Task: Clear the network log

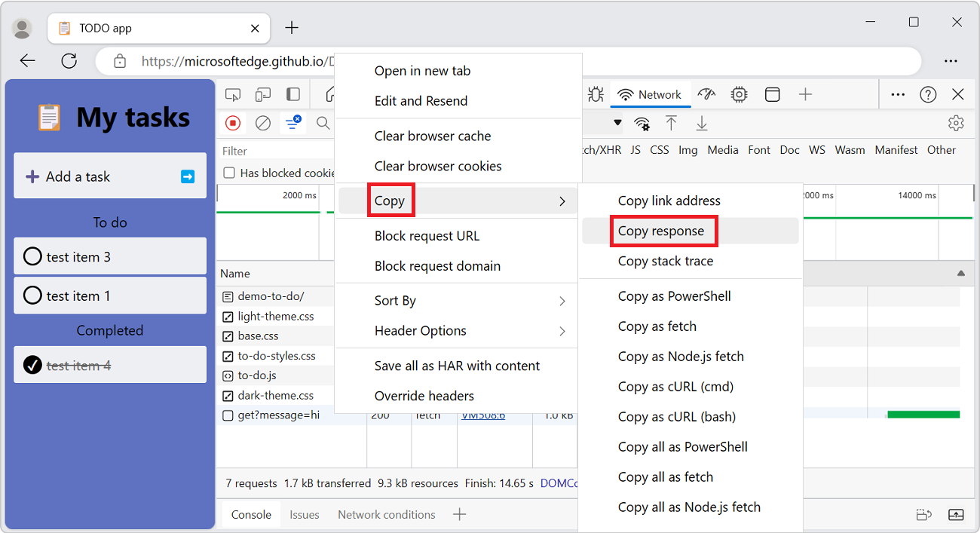Action: pos(262,123)
